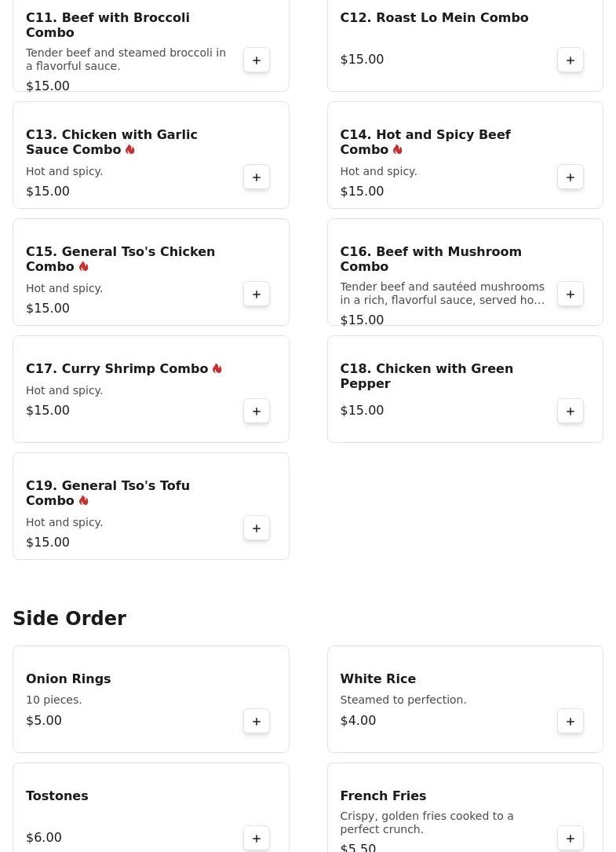Open the C17 Curry Shrimp Combo title
This screenshot has width=616, height=852.
pos(117,369)
